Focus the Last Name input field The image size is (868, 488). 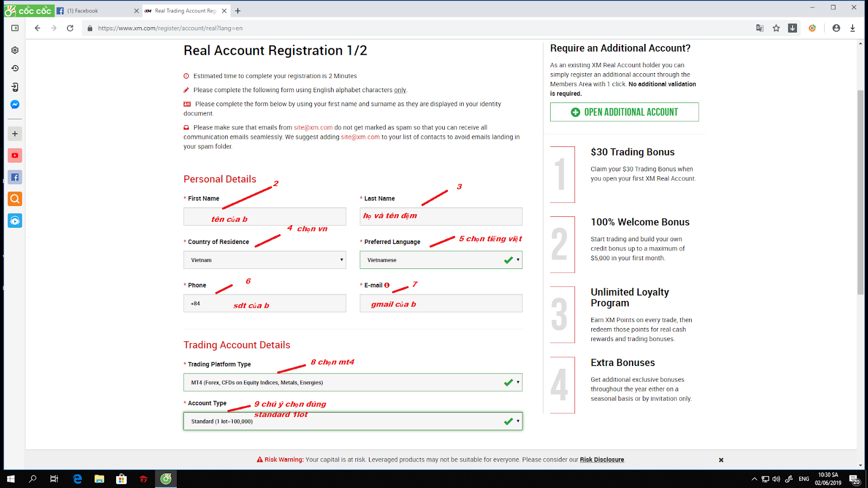(x=441, y=216)
